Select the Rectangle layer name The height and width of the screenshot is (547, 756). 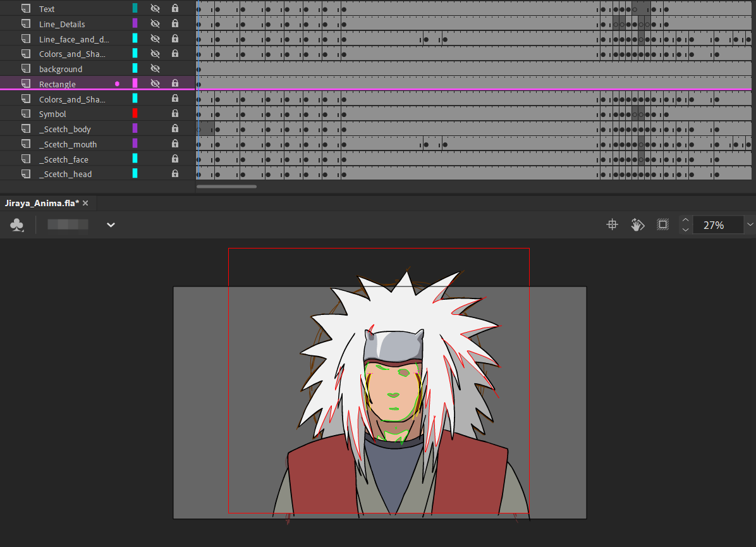point(58,84)
